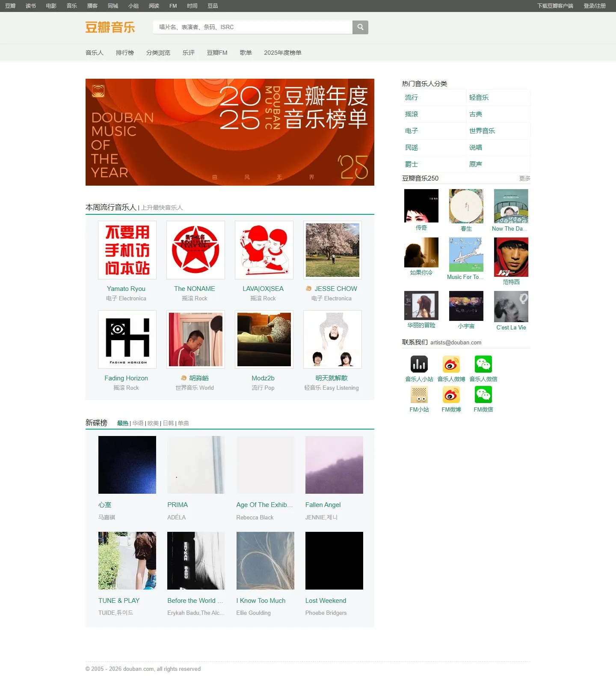
Task: Open the 传奇 album cover
Action: (x=421, y=206)
